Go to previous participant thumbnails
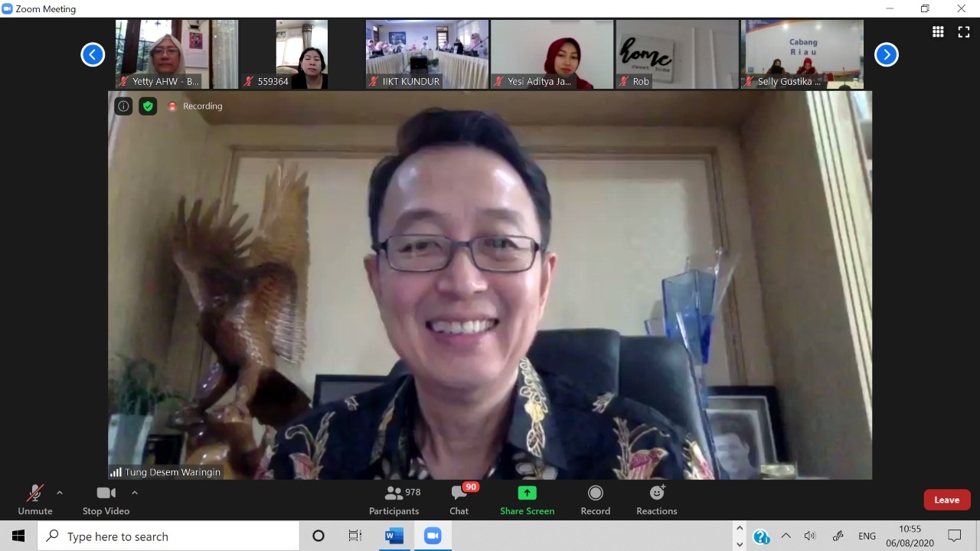Viewport: 980px width, 551px height. click(93, 54)
